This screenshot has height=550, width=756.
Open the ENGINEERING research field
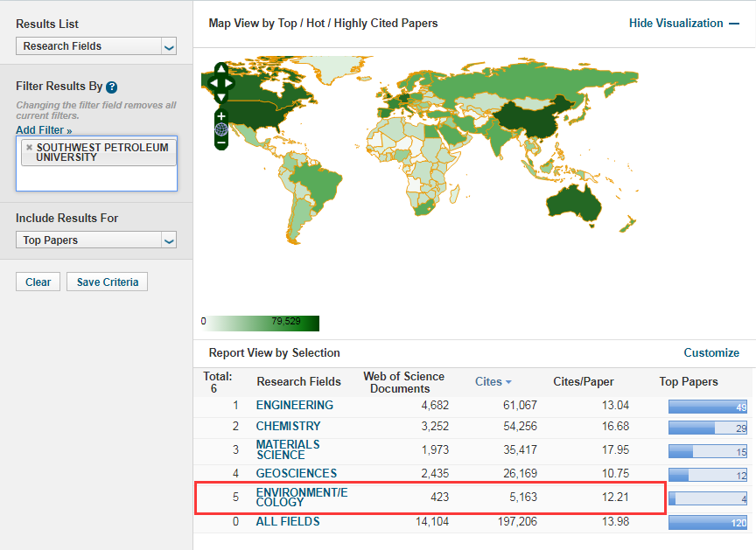click(x=294, y=406)
